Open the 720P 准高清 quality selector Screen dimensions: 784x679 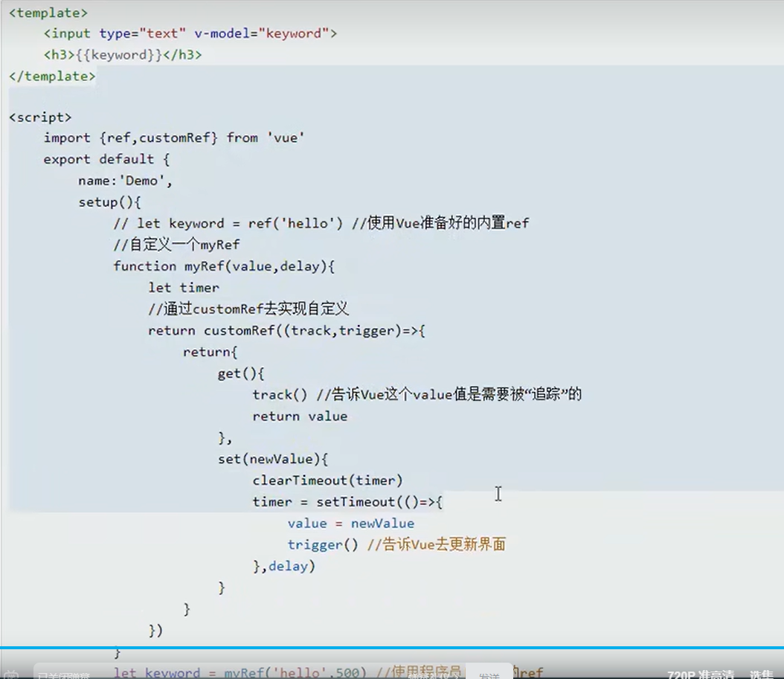coord(700,675)
